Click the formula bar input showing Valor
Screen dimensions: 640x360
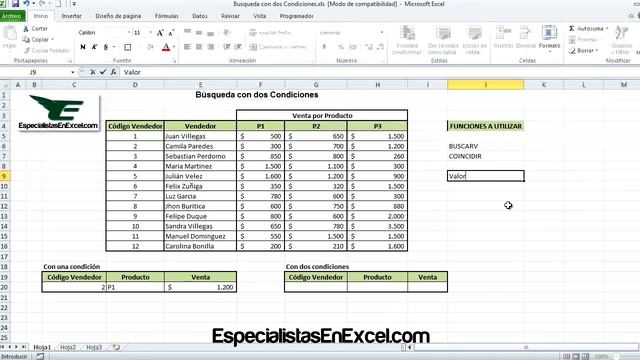(x=380, y=72)
